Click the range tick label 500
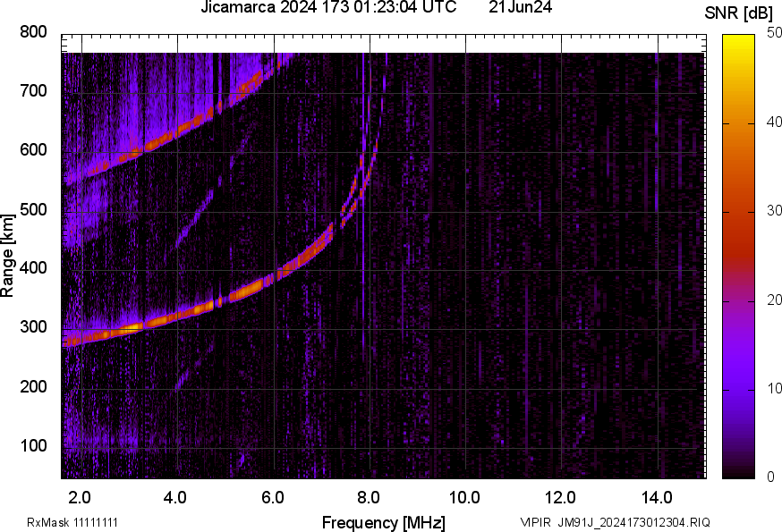Viewport: 782px width, 532px height. pyautogui.click(x=33, y=209)
